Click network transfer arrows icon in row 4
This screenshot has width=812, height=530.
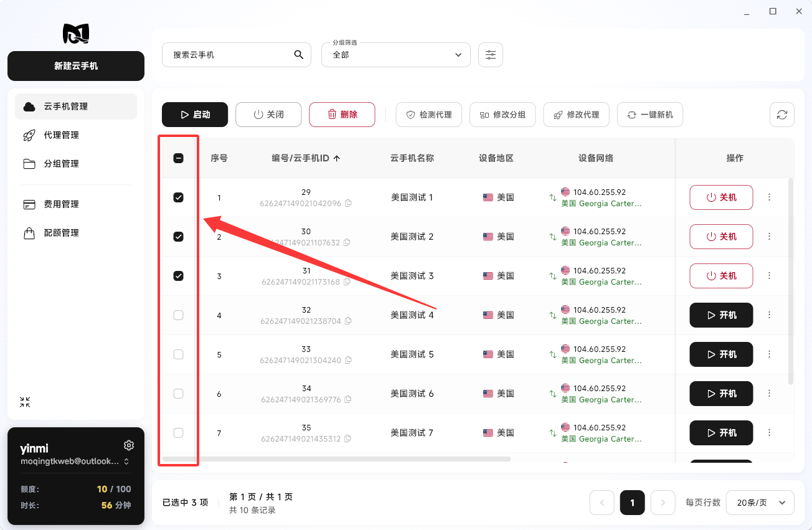[552, 315]
